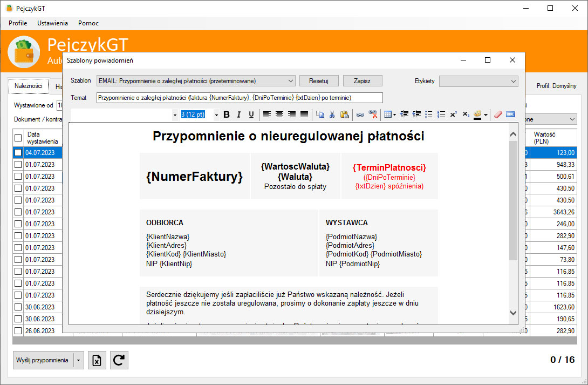Viewport: 588px width, 385px height.
Task: Insert a hyperlink with the chain icon
Action: (360, 114)
